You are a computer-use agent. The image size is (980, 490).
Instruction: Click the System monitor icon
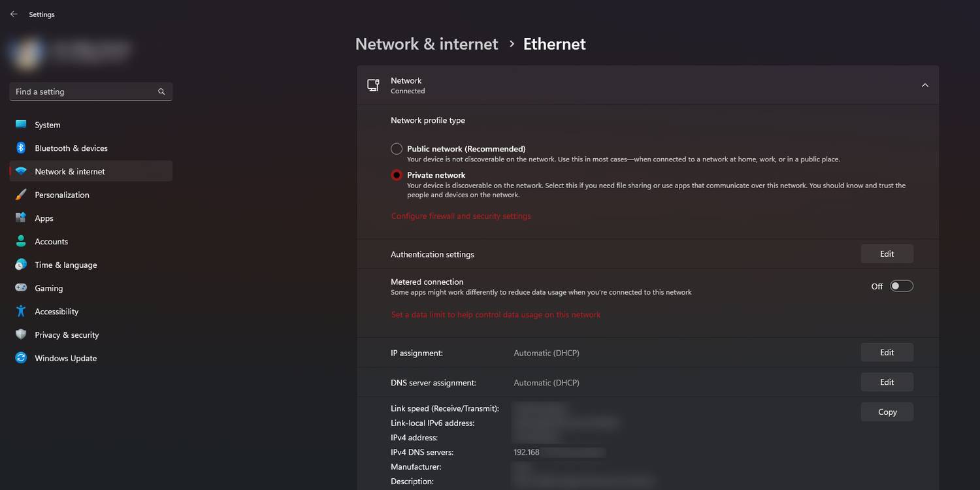tap(21, 125)
